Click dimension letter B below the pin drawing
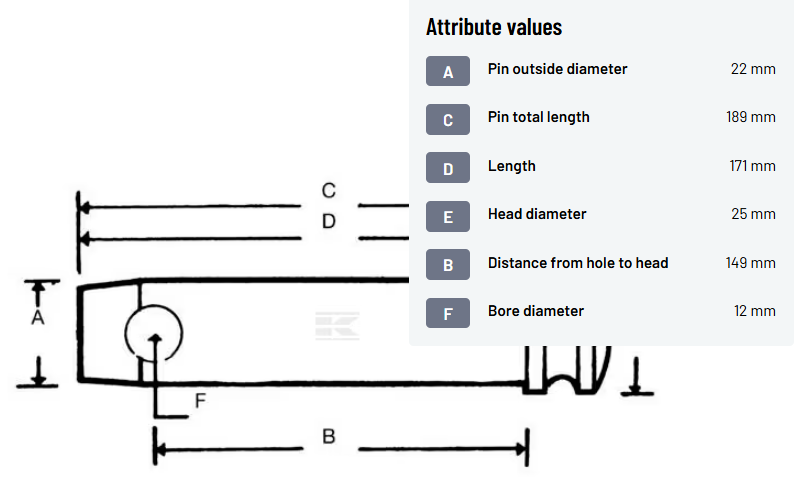This screenshot has width=797, height=496. [328, 437]
